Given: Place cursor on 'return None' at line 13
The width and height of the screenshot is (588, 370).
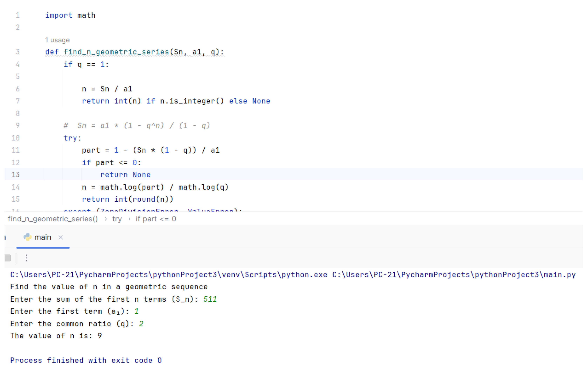Looking at the screenshot, I should click(x=125, y=175).
